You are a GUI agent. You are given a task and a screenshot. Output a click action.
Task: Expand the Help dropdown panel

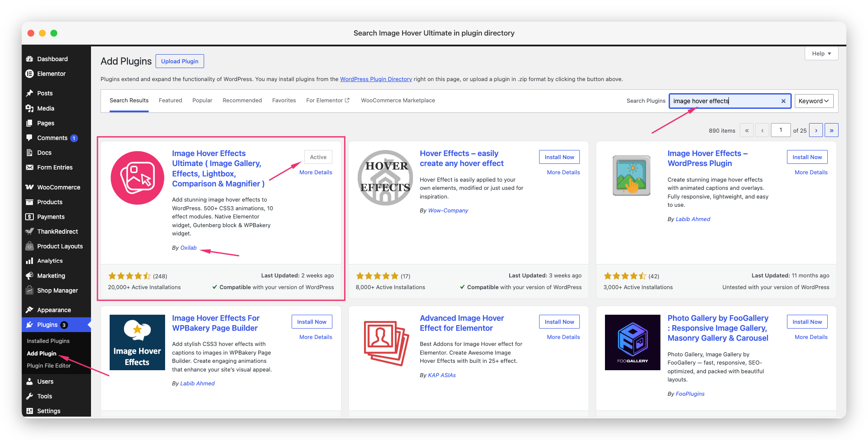pyautogui.click(x=822, y=54)
